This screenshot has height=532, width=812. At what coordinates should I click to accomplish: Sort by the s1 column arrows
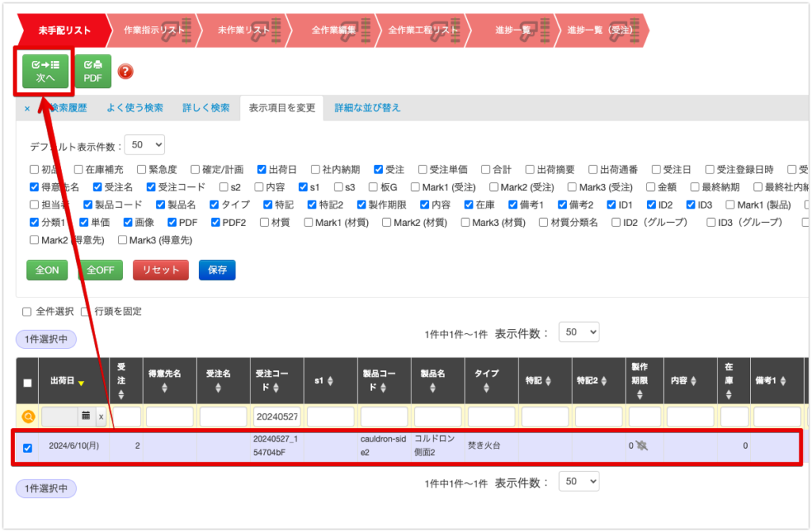[330, 381]
